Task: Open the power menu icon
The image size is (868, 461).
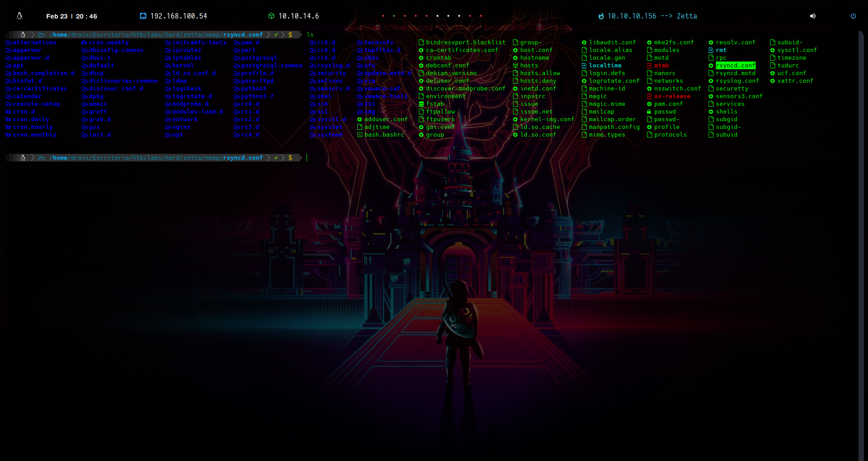Action: [853, 16]
